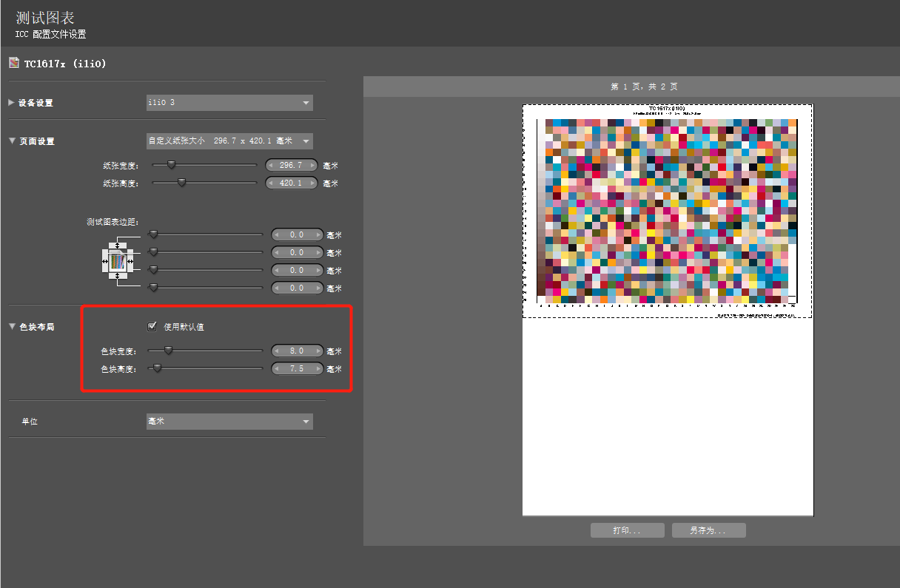The image size is (900, 588).
Task: Click the 色块宽度 slider handle
Action: pyautogui.click(x=168, y=351)
